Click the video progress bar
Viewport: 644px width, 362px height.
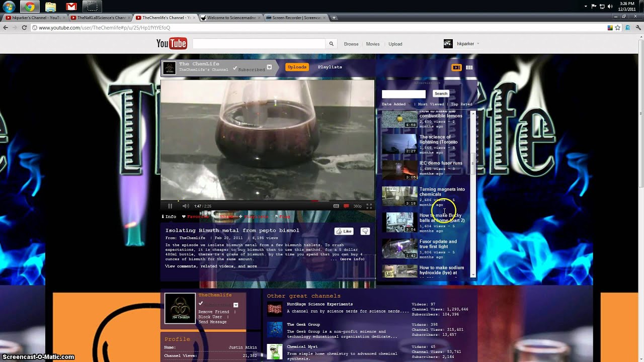point(267,201)
